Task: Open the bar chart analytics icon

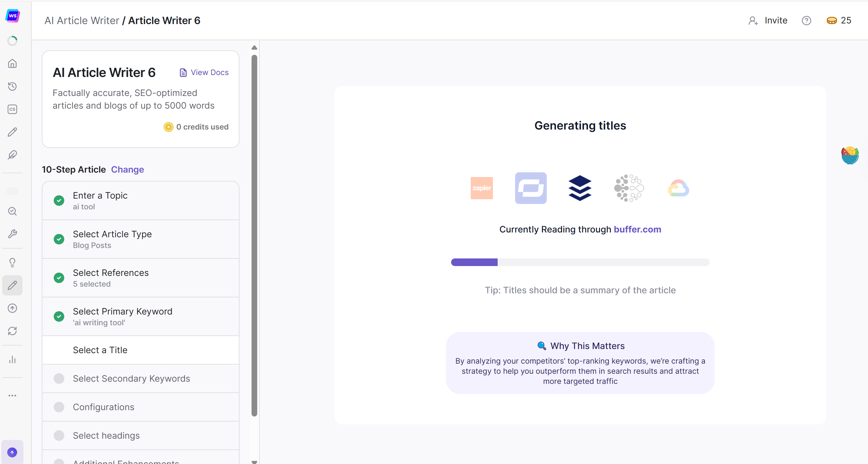Action: coord(12,359)
